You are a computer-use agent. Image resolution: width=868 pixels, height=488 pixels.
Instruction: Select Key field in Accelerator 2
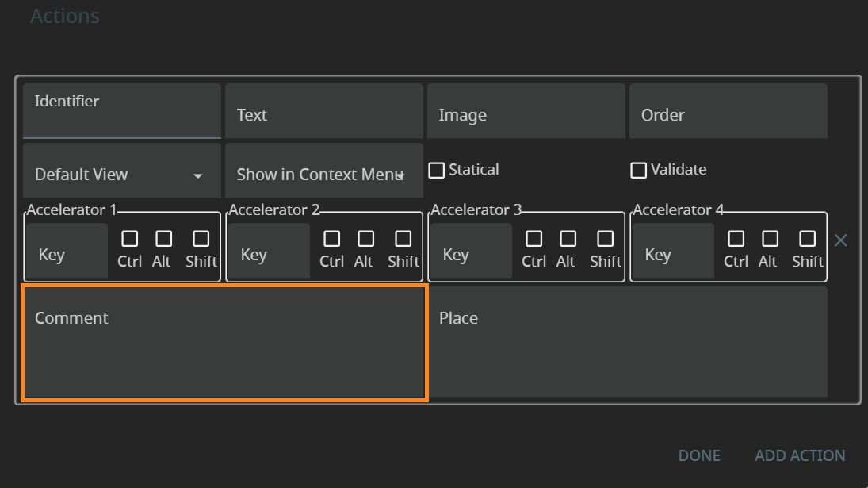(268, 252)
